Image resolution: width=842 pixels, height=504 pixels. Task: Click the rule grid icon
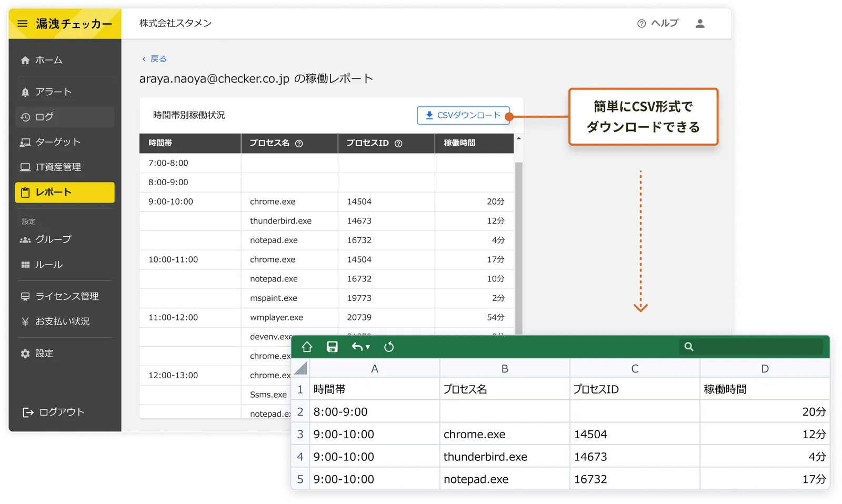pyautogui.click(x=25, y=265)
